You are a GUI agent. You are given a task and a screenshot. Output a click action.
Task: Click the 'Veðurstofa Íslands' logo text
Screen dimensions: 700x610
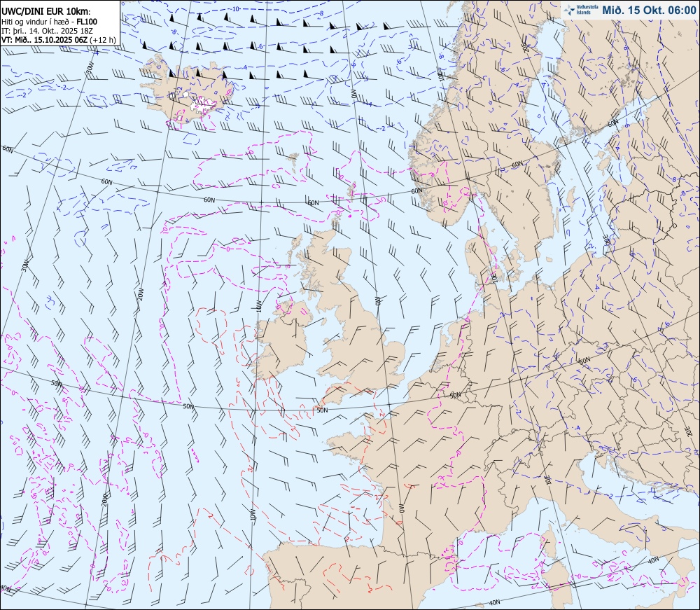pos(587,10)
